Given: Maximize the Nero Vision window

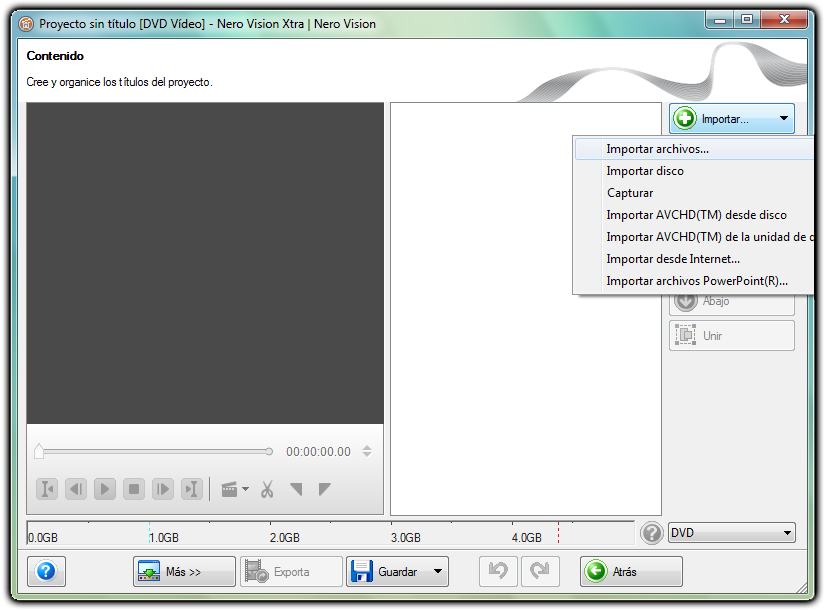Looking at the screenshot, I should coord(747,20).
